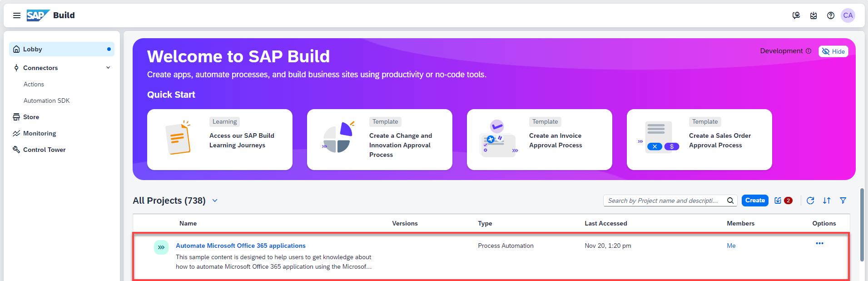Image resolution: width=868 pixels, height=281 pixels.
Task: Click the info icon next to Development
Action: pyautogui.click(x=808, y=51)
